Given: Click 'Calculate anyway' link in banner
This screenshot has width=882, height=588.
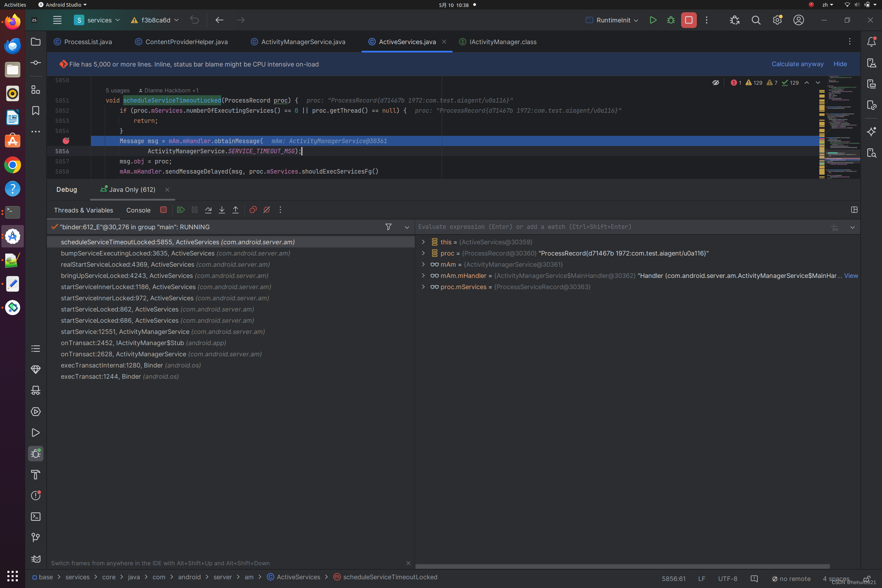Looking at the screenshot, I should [797, 64].
